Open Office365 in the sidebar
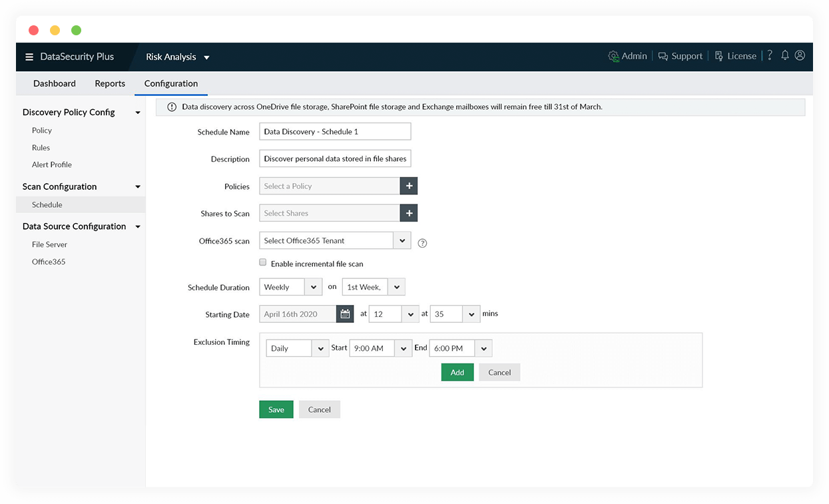 pyautogui.click(x=49, y=262)
